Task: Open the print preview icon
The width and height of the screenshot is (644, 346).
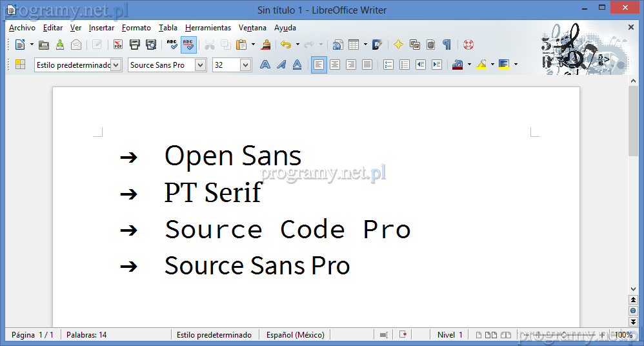Action: click(151, 45)
